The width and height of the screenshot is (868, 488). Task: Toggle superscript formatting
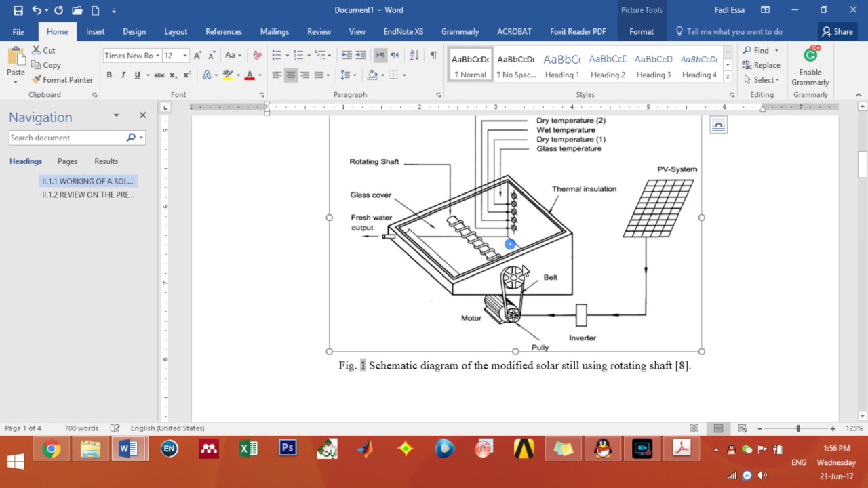point(187,75)
